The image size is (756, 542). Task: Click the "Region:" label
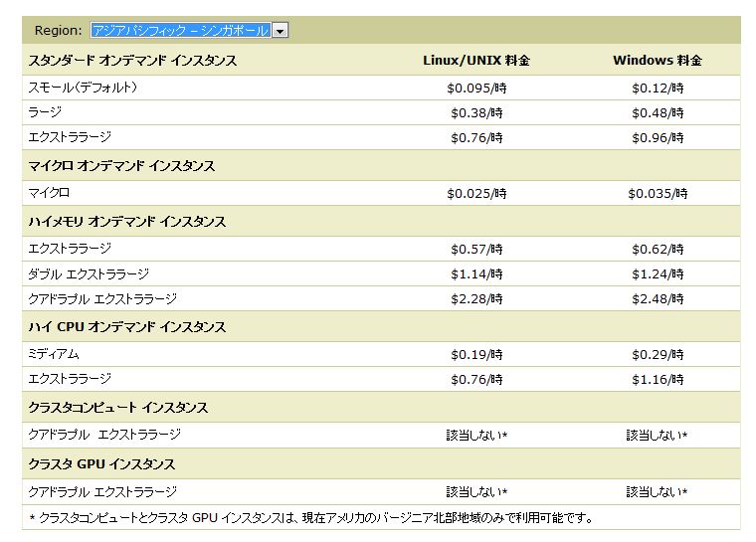59,31
